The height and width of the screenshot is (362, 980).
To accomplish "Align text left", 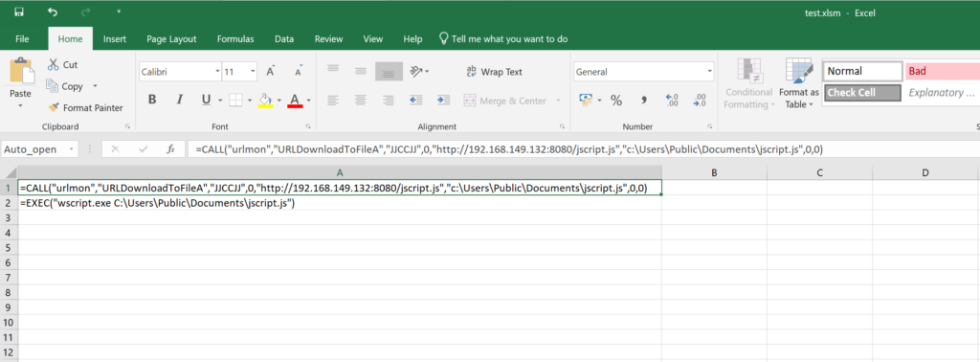I will [x=333, y=100].
